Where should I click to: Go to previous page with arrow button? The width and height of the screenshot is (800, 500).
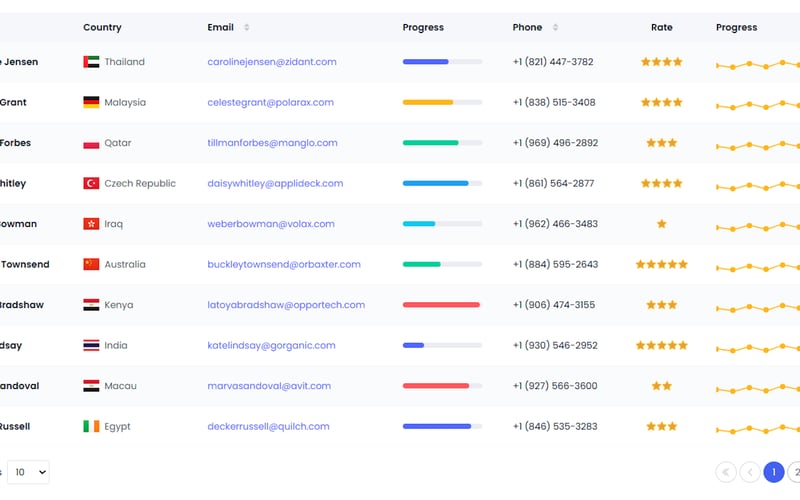tap(750, 472)
